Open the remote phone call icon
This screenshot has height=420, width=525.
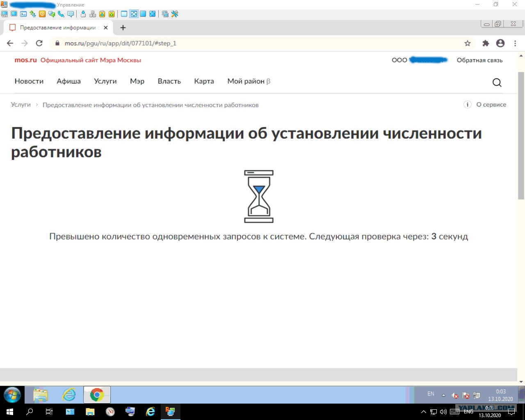(x=61, y=14)
